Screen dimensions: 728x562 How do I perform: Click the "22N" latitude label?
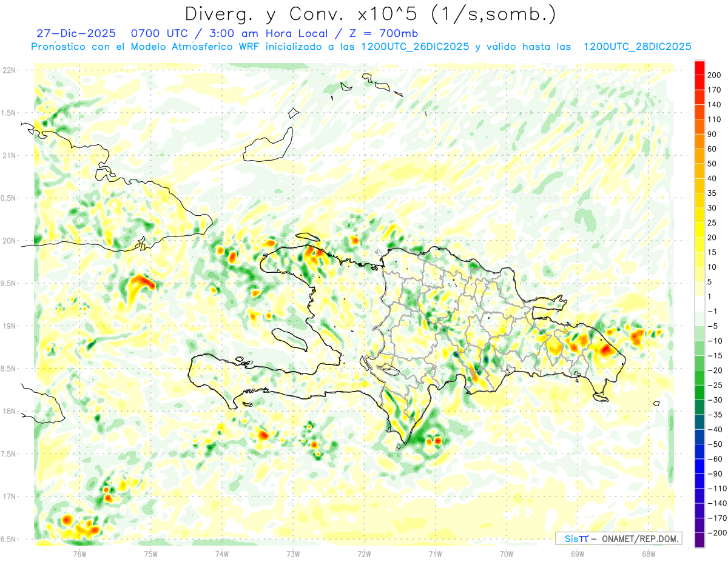click(x=9, y=70)
